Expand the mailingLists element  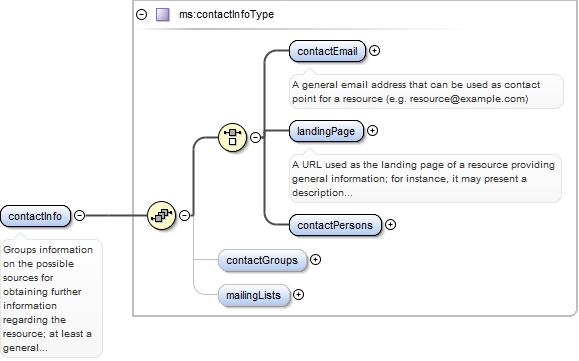[x=298, y=295]
